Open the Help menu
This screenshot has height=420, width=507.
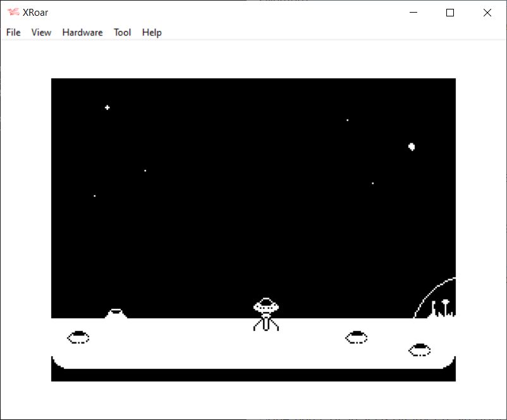click(x=152, y=32)
